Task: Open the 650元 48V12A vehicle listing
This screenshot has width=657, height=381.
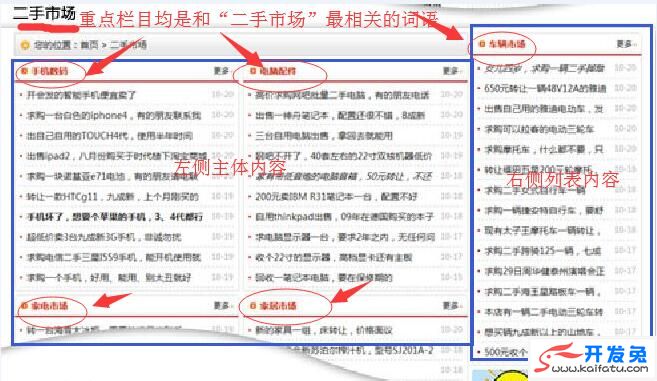Action: (545, 88)
